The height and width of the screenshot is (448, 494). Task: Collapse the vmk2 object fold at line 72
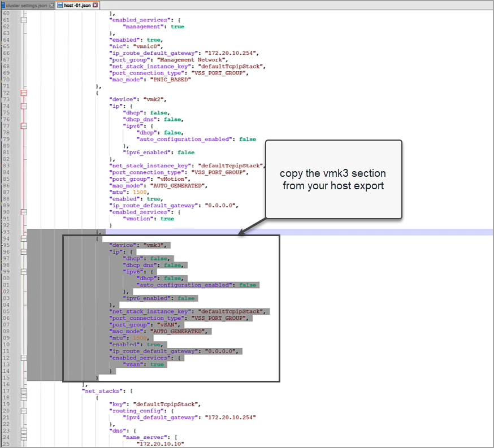[x=24, y=93]
